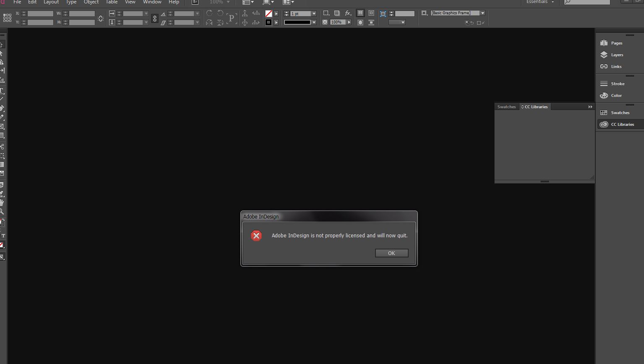The width and height of the screenshot is (644, 364).
Task: Click the X position input field
Action: [x=40, y=13]
